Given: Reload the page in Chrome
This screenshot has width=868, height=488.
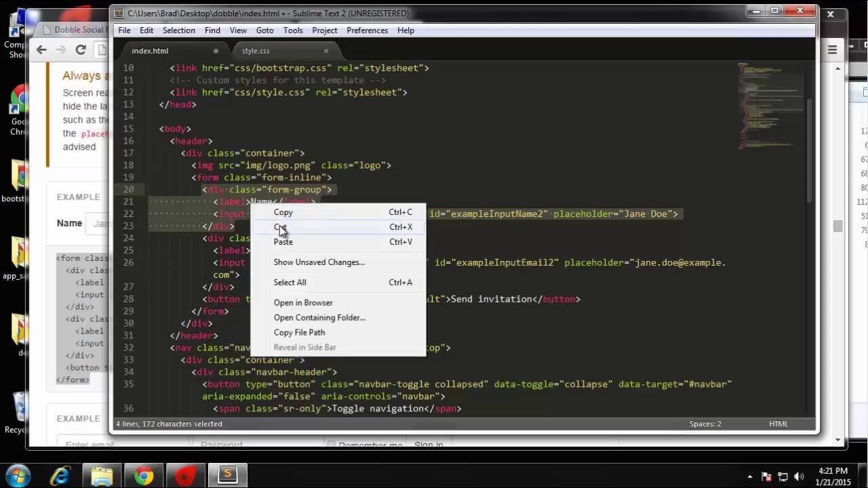Looking at the screenshot, I should tap(81, 49).
